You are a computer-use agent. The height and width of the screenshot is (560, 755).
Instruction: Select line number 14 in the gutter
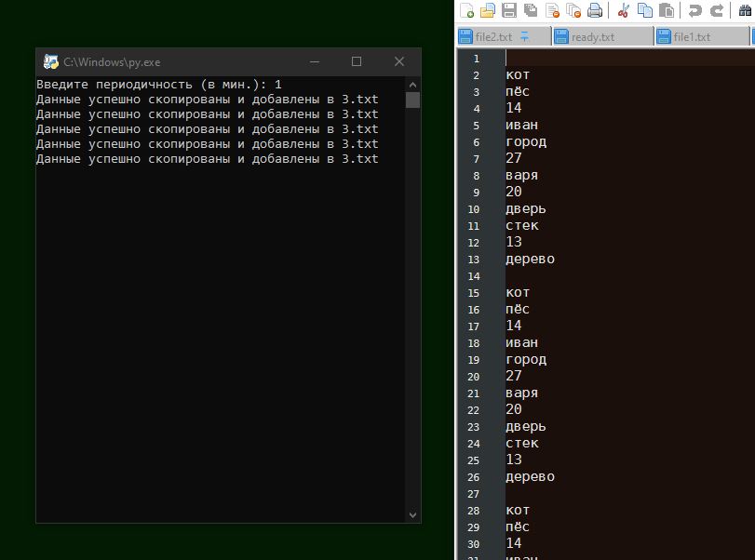tap(474, 276)
